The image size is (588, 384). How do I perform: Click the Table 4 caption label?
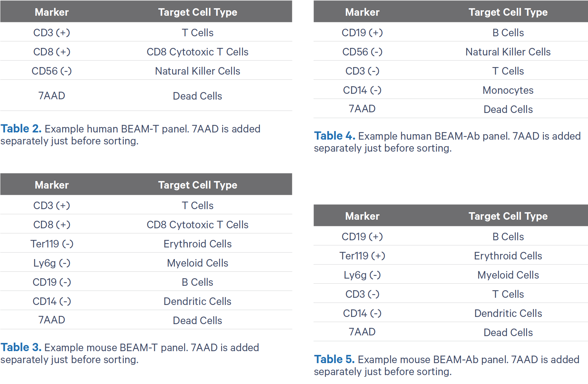[334, 136]
